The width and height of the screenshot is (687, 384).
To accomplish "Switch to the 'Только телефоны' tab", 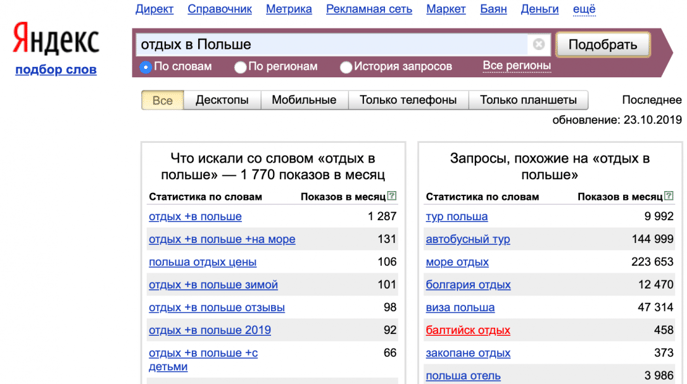I will [408, 100].
